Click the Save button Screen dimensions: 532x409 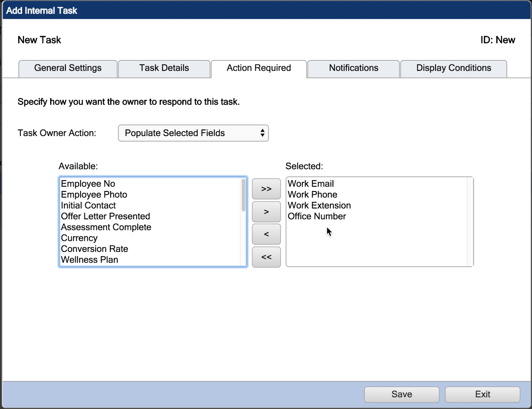point(401,395)
